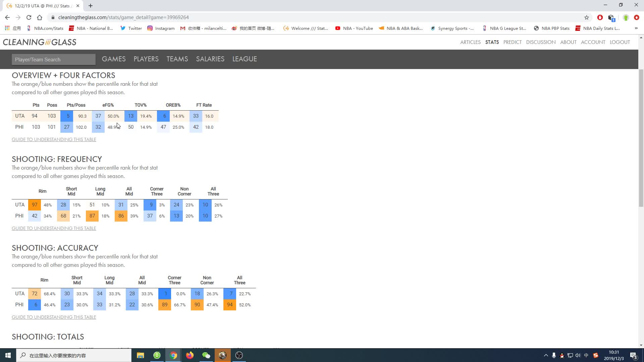Click the LOGOUT link
This screenshot has width=644, height=362.
(620, 42)
